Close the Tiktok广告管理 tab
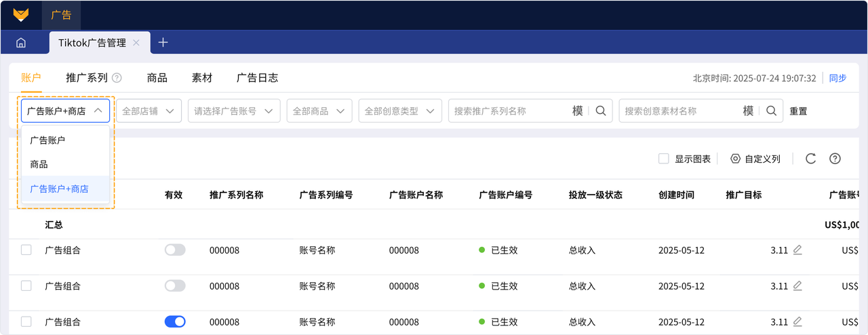The image size is (868, 335). click(136, 43)
